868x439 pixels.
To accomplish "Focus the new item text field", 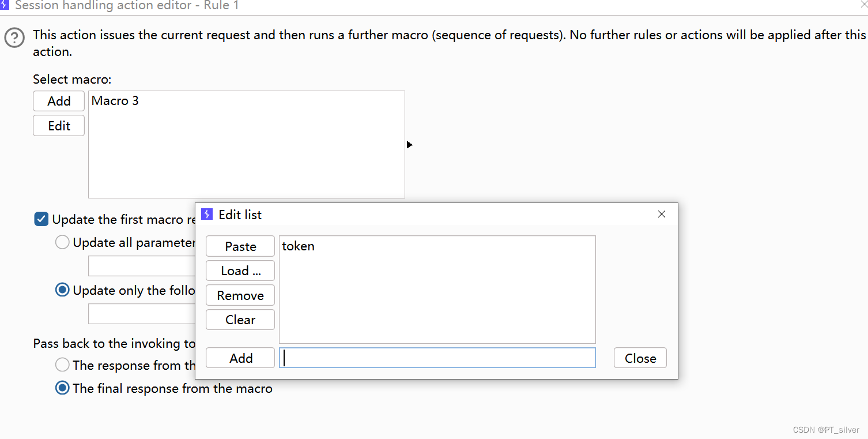I will [437, 358].
